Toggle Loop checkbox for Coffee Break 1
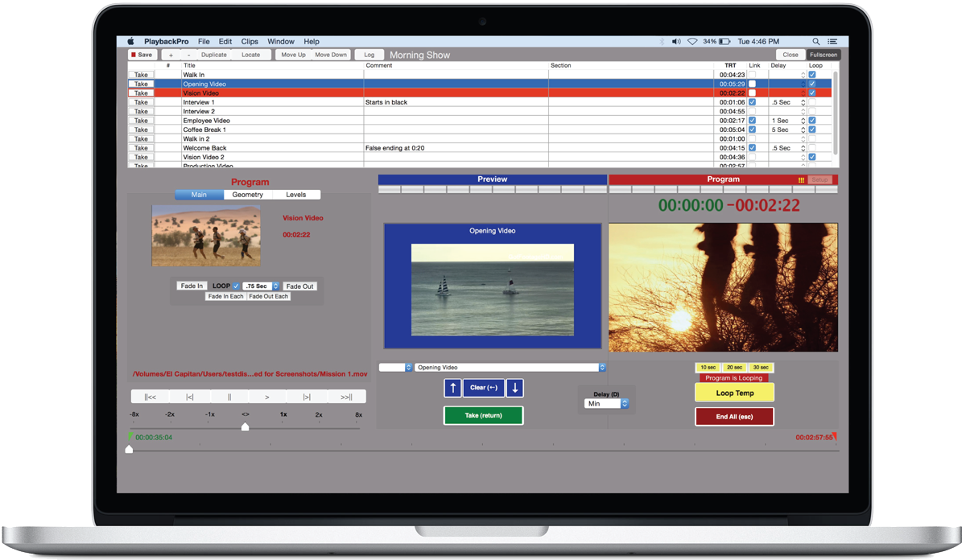 pyautogui.click(x=812, y=130)
